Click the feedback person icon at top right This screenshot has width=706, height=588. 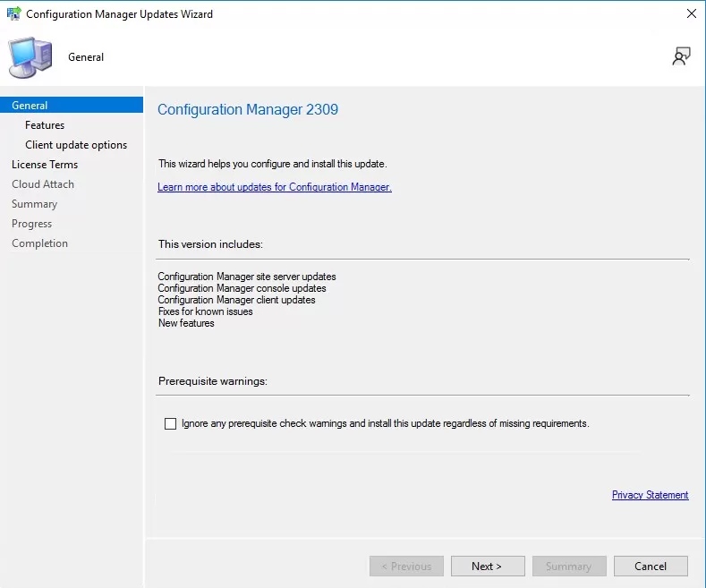pyautogui.click(x=681, y=56)
